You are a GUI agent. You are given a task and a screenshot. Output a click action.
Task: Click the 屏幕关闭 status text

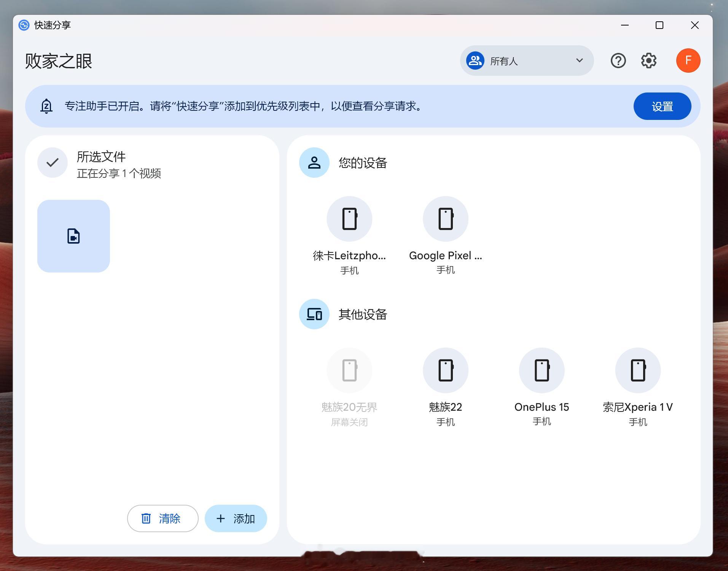pyautogui.click(x=349, y=422)
